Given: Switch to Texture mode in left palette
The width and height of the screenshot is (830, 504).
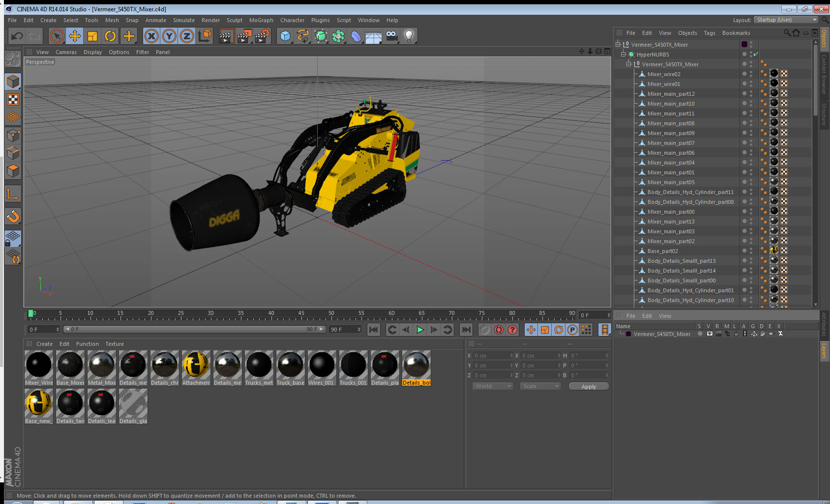Looking at the screenshot, I should point(13,100).
